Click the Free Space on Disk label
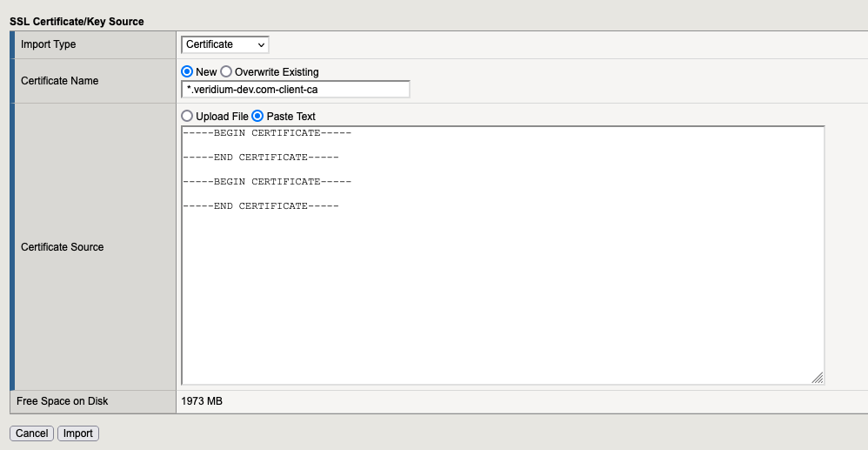868x450 pixels. tap(63, 401)
